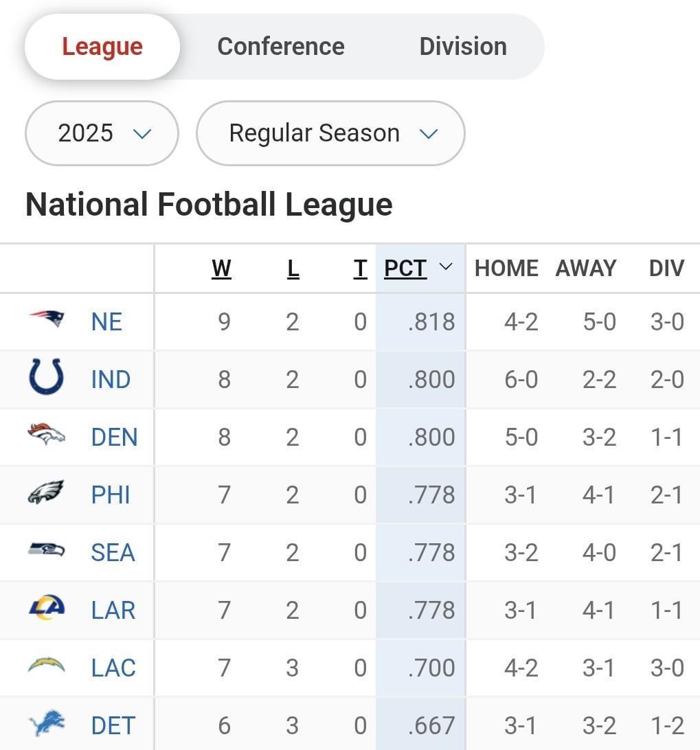Click the Philadelphia Eagles logo
This screenshot has height=750, width=700.
tap(46, 493)
